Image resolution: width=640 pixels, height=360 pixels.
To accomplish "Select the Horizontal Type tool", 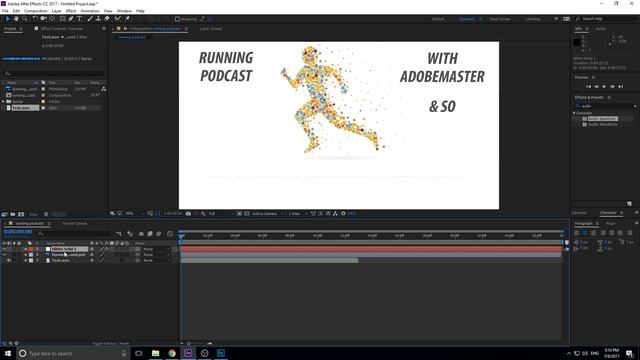I will 80,19.
